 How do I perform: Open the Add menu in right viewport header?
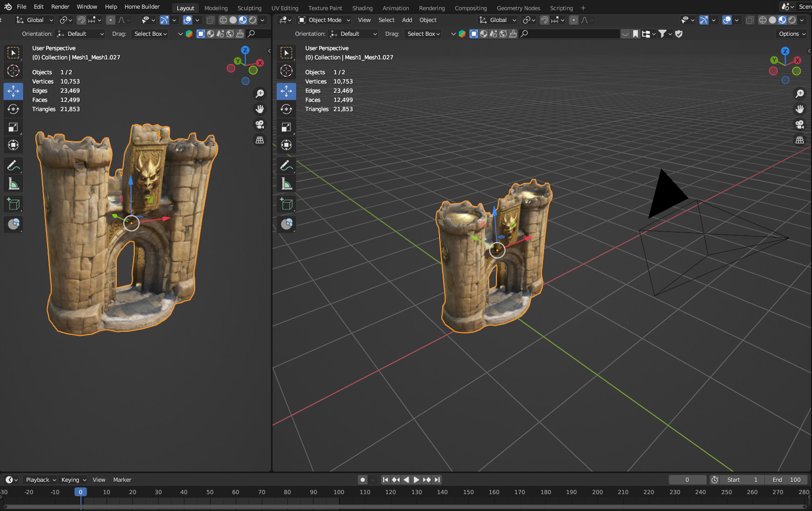[x=407, y=20]
